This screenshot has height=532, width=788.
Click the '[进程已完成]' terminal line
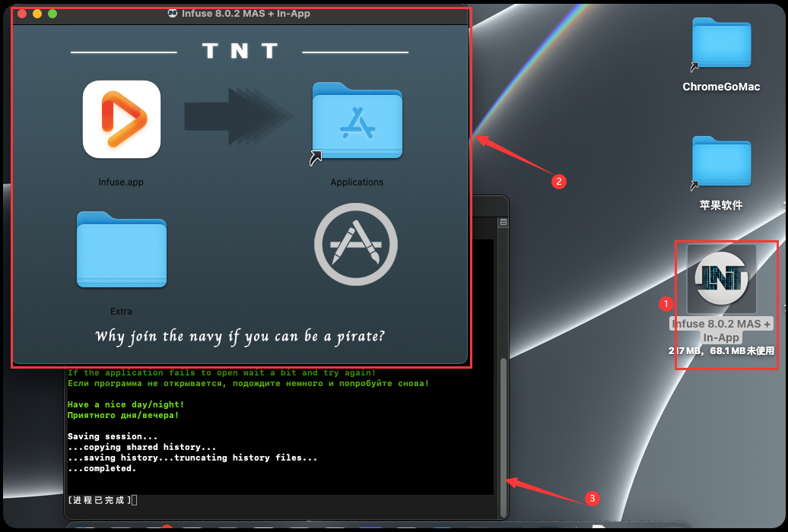tap(100, 500)
